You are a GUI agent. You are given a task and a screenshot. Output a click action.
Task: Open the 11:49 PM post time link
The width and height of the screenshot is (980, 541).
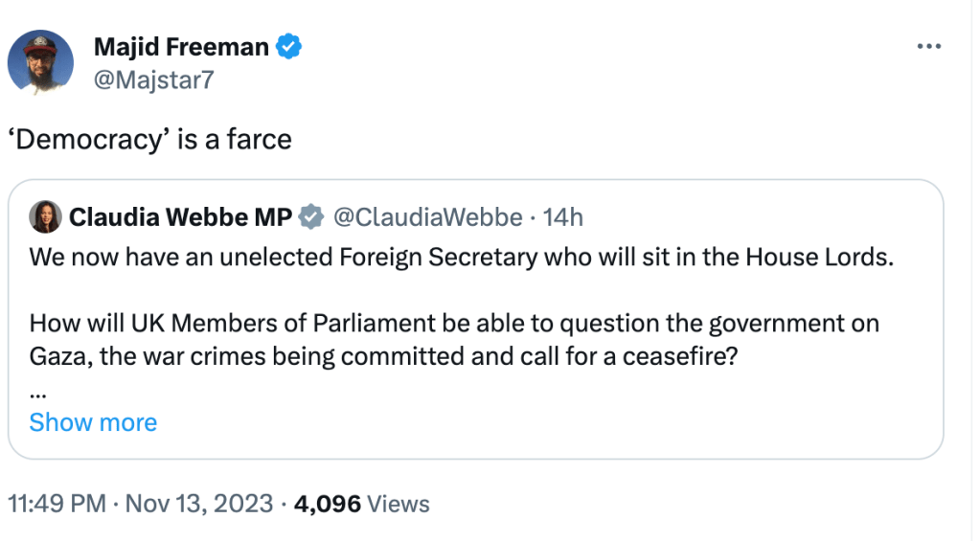point(57,504)
